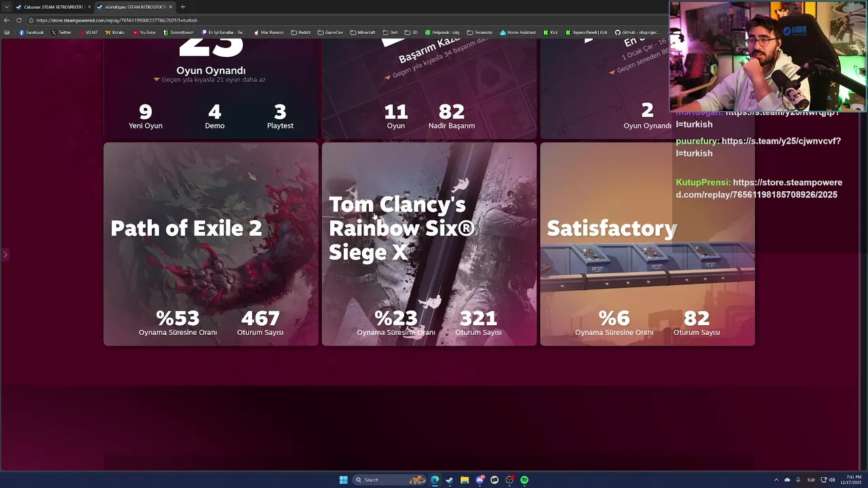Expand the Minecraft bookmarks folder

pos(363,33)
